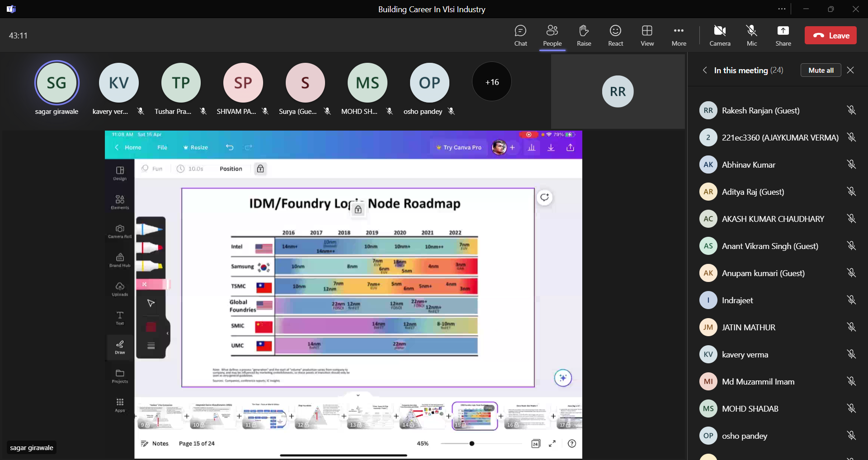Expand the +16 hidden participants
Image resolution: width=868 pixels, height=460 pixels.
(x=492, y=82)
